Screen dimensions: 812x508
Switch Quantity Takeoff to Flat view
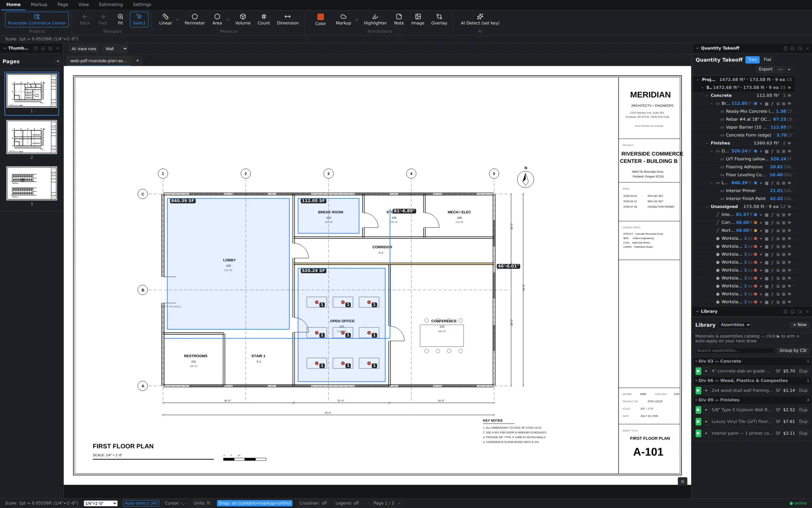tap(767, 60)
